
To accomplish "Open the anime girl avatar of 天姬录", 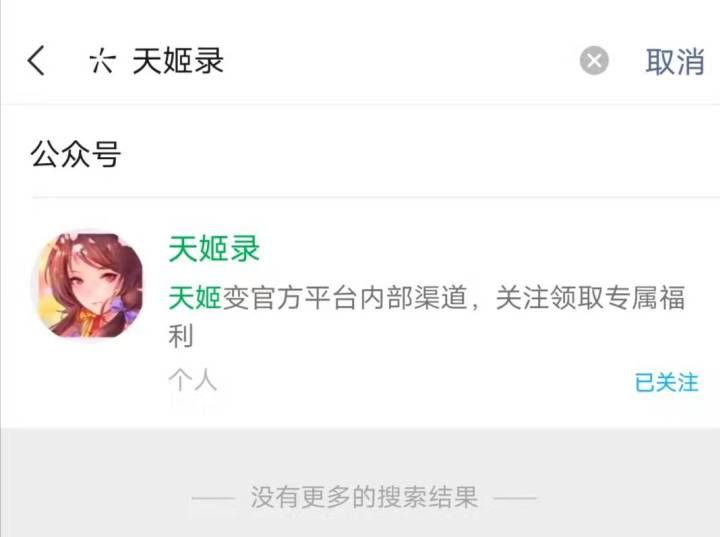I will (86, 285).
